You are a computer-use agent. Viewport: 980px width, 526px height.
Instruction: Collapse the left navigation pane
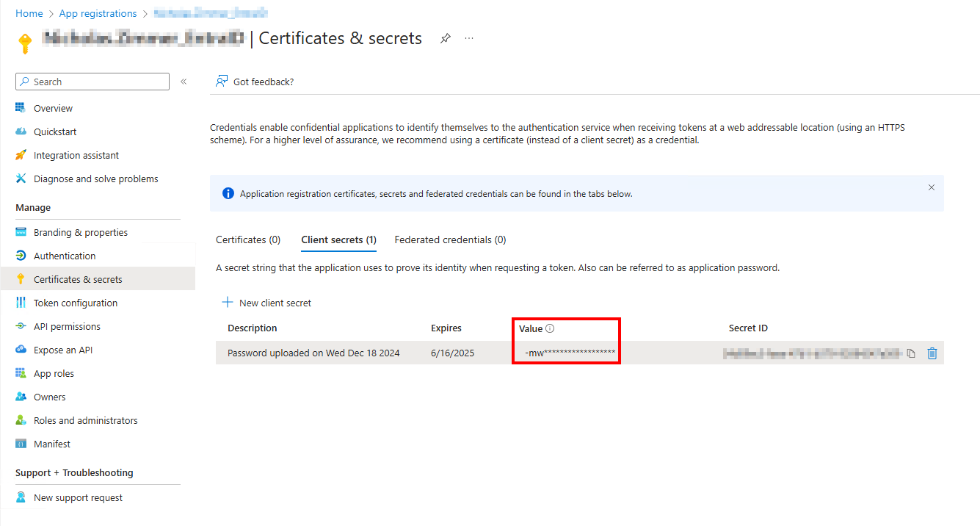tap(184, 82)
